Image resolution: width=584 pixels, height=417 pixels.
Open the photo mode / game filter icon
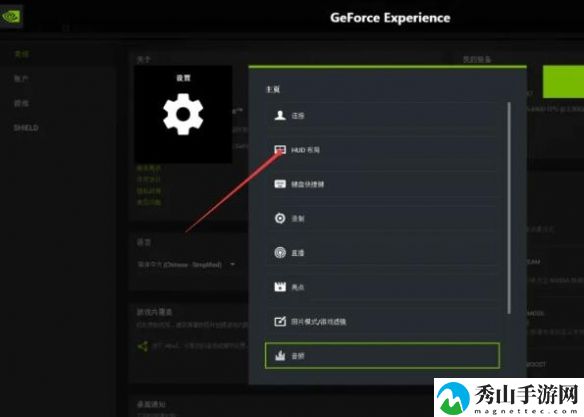pyautogui.click(x=280, y=321)
